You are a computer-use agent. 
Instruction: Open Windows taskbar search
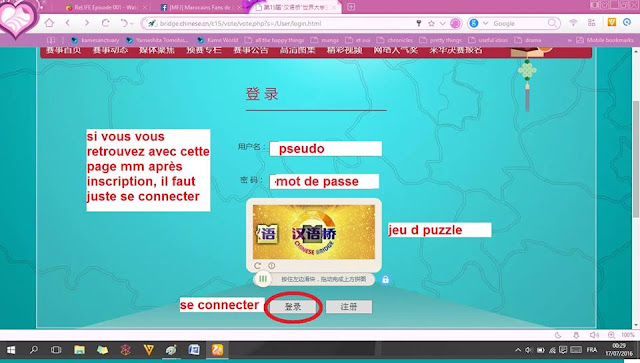(x=34, y=350)
